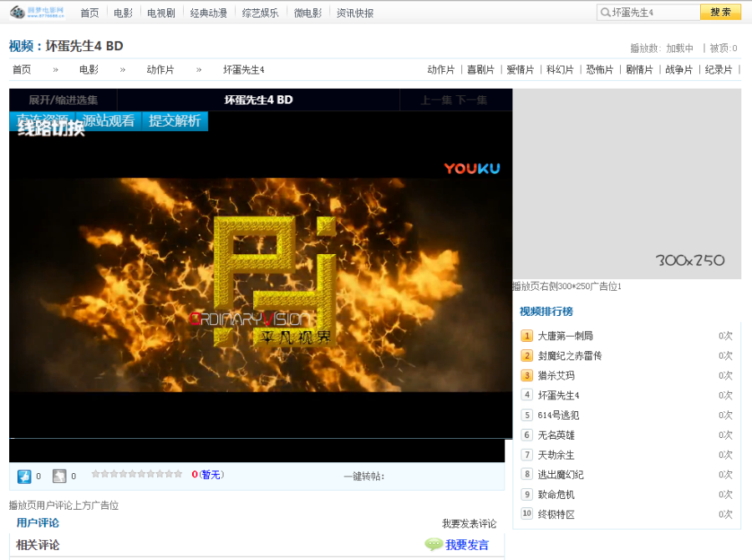Click the 搜索 search button

coord(720,12)
